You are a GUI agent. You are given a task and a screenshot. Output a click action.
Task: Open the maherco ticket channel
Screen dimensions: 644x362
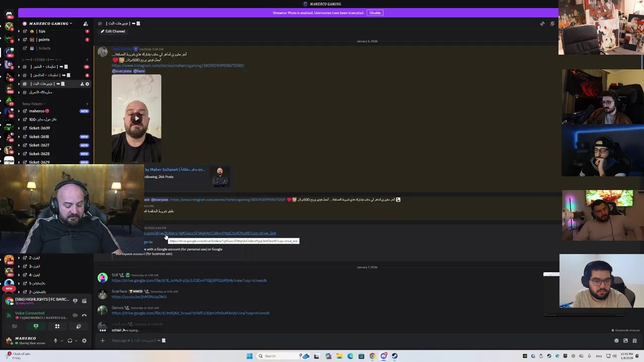pyautogui.click(x=55, y=111)
